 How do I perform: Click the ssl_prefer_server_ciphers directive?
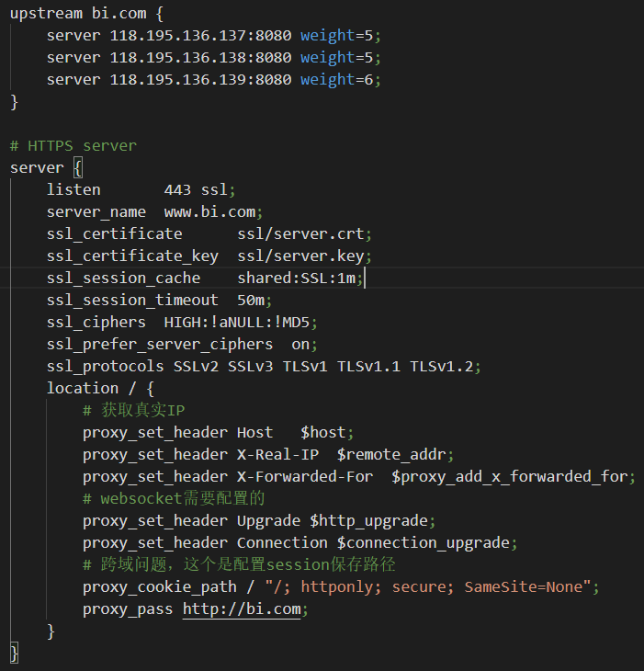[x=160, y=345]
